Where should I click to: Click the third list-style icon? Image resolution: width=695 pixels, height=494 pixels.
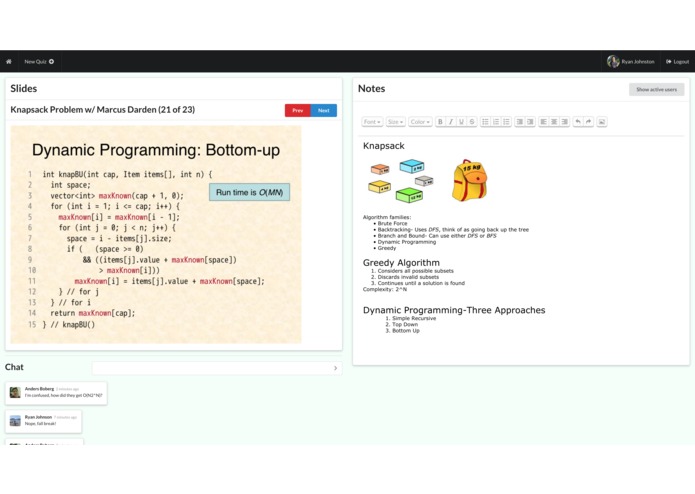click(507, 122)
